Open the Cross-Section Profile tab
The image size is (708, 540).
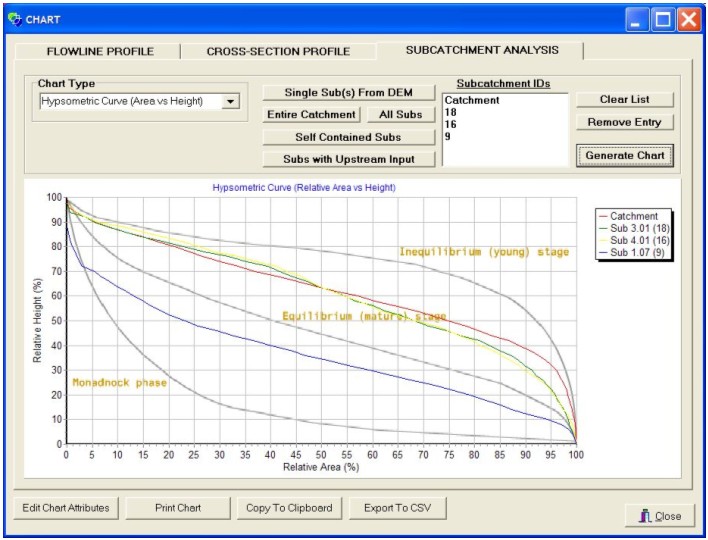[x=278, y=51]
